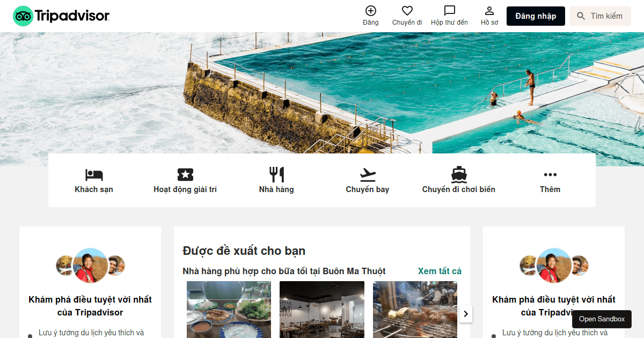Click the Tripadvisor owl logo
The image size is (644, 338).
[22, 16]
